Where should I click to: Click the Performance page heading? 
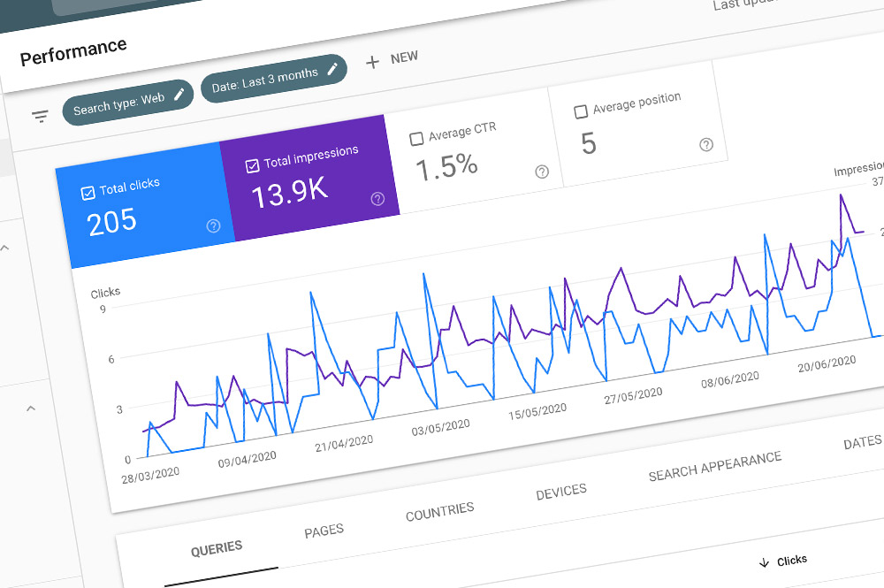[x=73, y=52]
